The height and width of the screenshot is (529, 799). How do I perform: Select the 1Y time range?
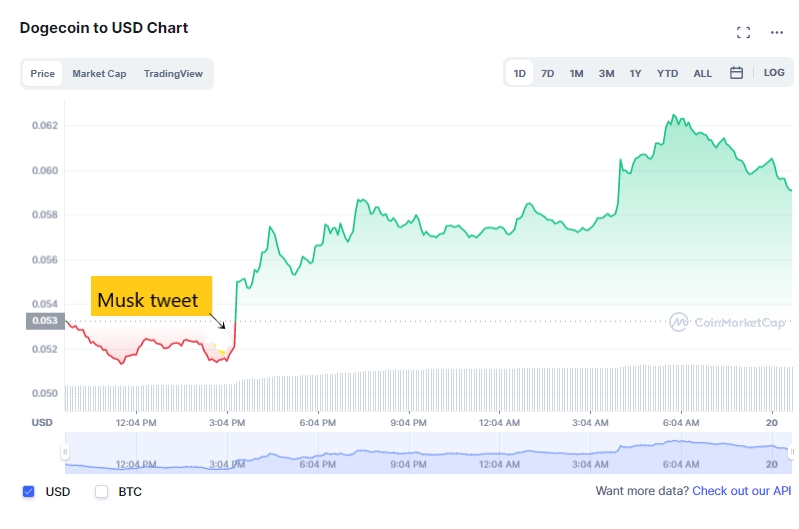635,73
